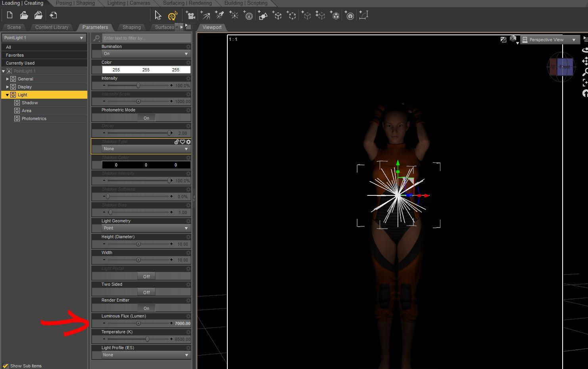Screen dimensions: 588x369
Task: Open the Shadow Type settings gear
Action: (x=188, y=142)
